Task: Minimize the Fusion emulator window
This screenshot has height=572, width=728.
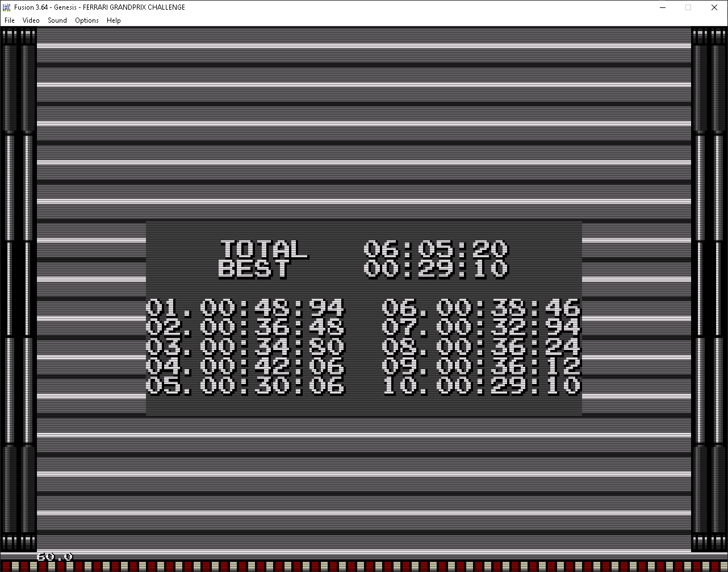Action: coord(662,7)
